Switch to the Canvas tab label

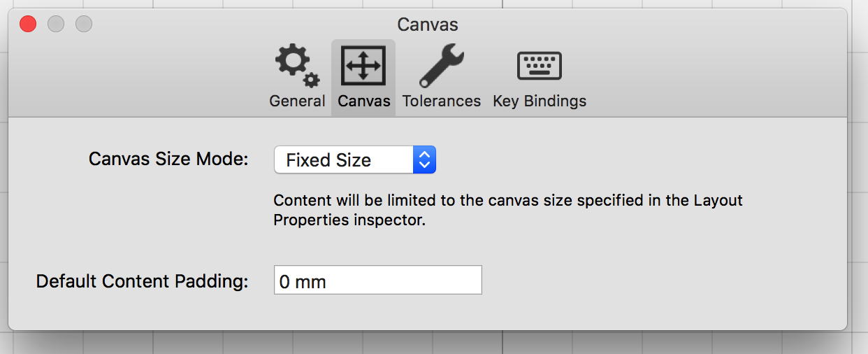point(363,101)
